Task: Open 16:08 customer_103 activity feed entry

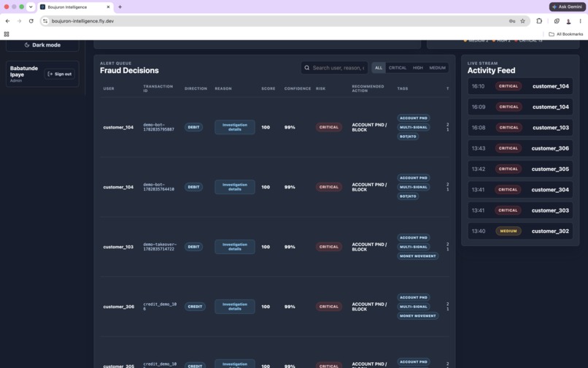Action: (x=520, y=128)
